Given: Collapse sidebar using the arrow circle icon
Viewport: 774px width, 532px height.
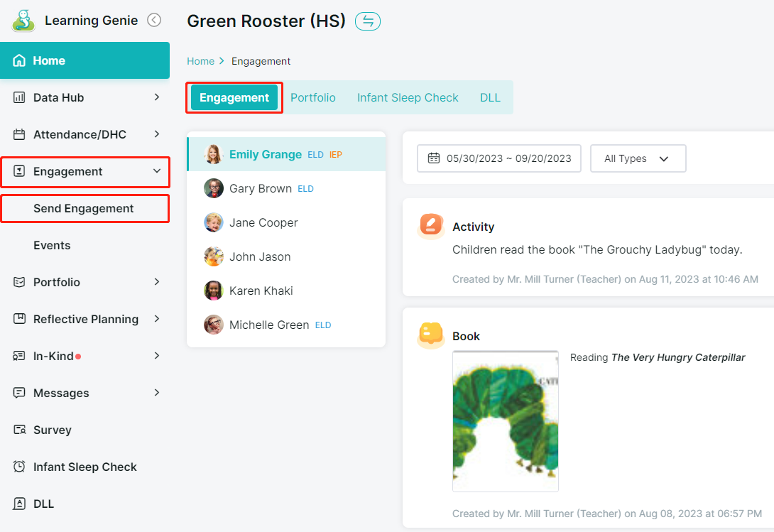Looking at the screenshot, I should 154,21.
